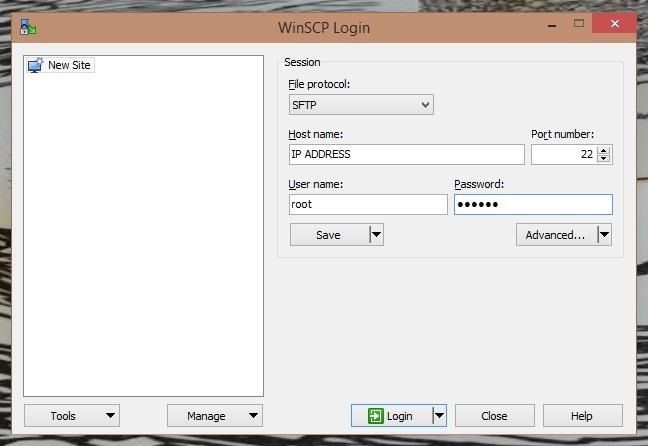This screenshot has height=446, width=648.
Task: Expand the Save button dropdown arrow
Action: click(x=376, y=235)
